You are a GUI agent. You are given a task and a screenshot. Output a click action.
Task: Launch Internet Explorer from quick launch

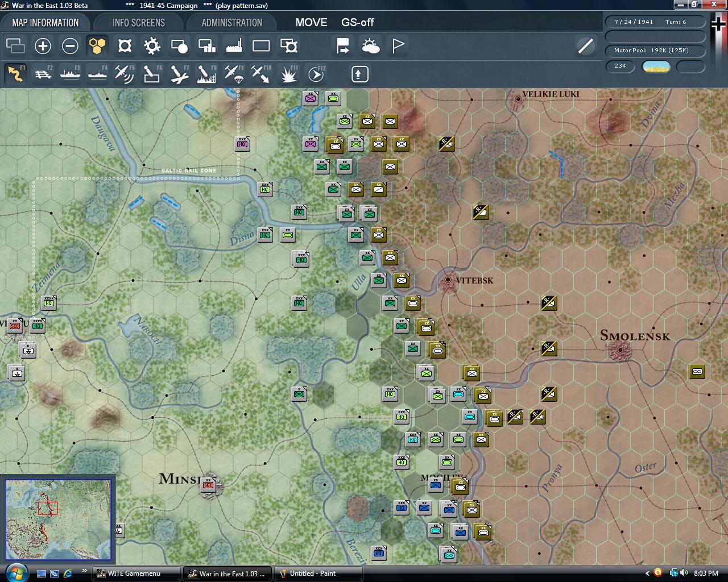click(68, 573)
